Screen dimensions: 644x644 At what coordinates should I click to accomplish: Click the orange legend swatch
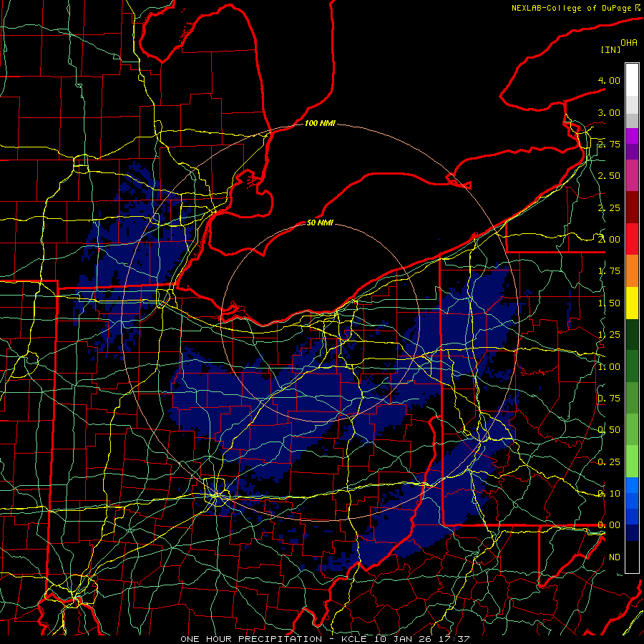[632, 271]
